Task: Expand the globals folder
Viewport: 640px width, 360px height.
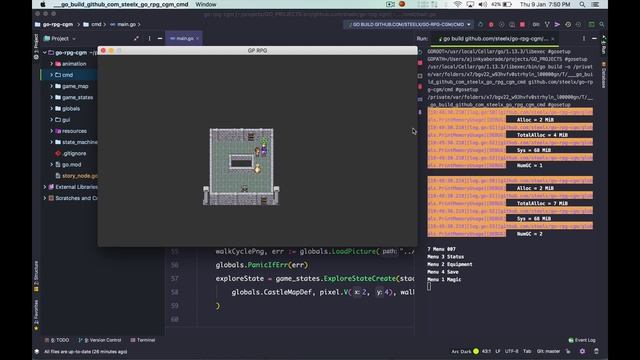Action: [x=51, y=109]
